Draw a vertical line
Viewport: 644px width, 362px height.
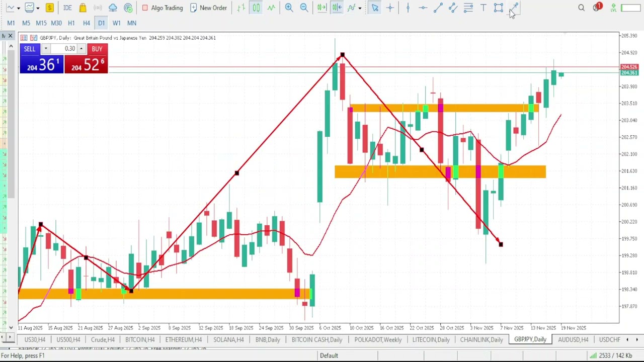coord(408,8)
